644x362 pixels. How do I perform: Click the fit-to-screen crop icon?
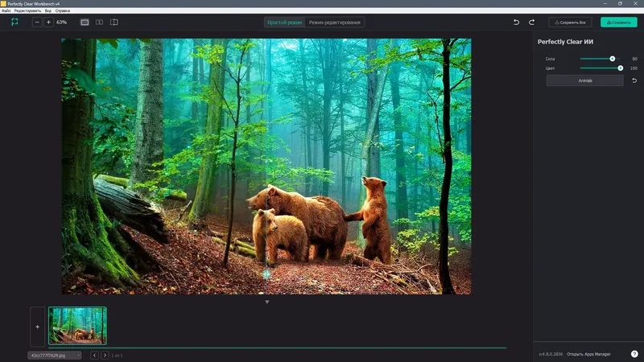[14, 23]
